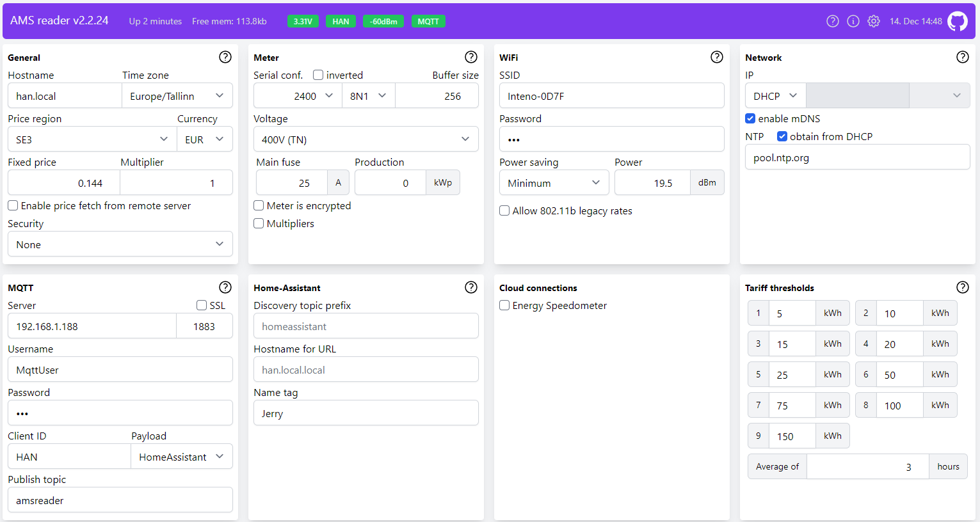This screenshot has height=522, width=980.
Task: Open the GitHub repository icon
Action: click(958, 21)
